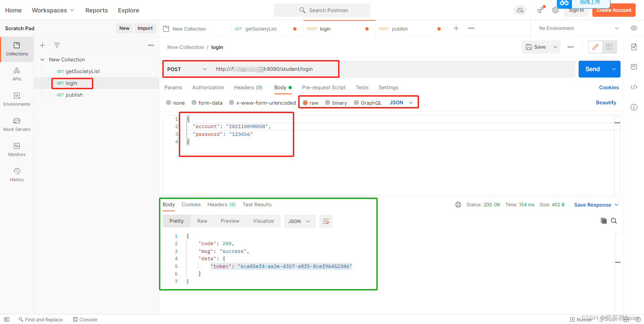Image resolution: width=644 pixels, height=324 pixels.
Task: Open the History sidebar panel
Action: coord(17,175)
